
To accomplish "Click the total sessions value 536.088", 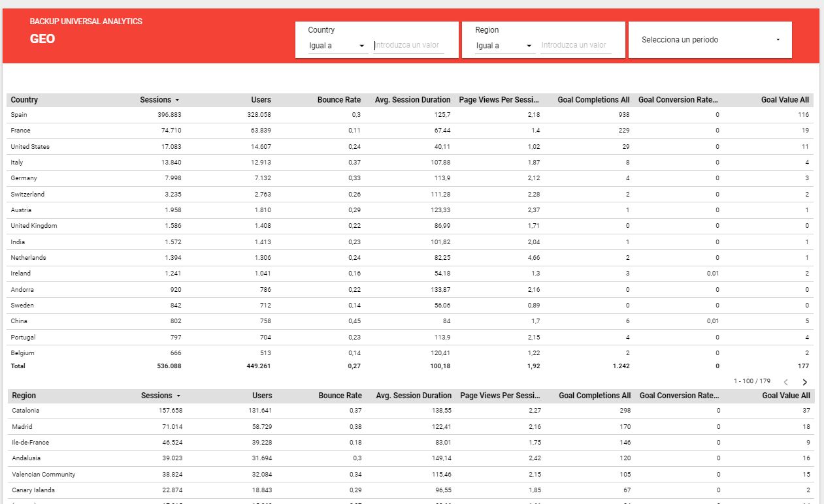I will click(x=169, y=366).
